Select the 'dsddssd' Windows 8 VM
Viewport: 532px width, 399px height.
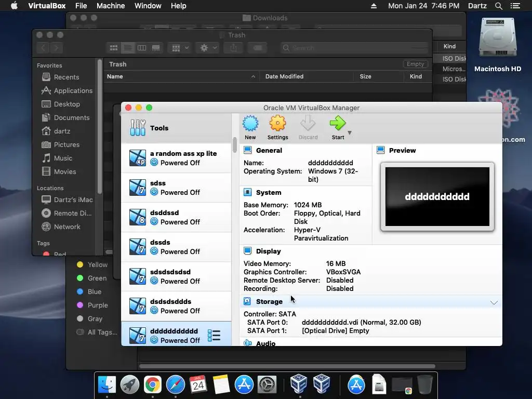click(x=177, y=217)
